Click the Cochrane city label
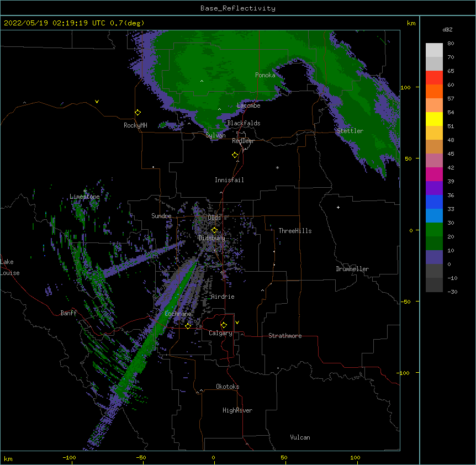 (178, 314)
